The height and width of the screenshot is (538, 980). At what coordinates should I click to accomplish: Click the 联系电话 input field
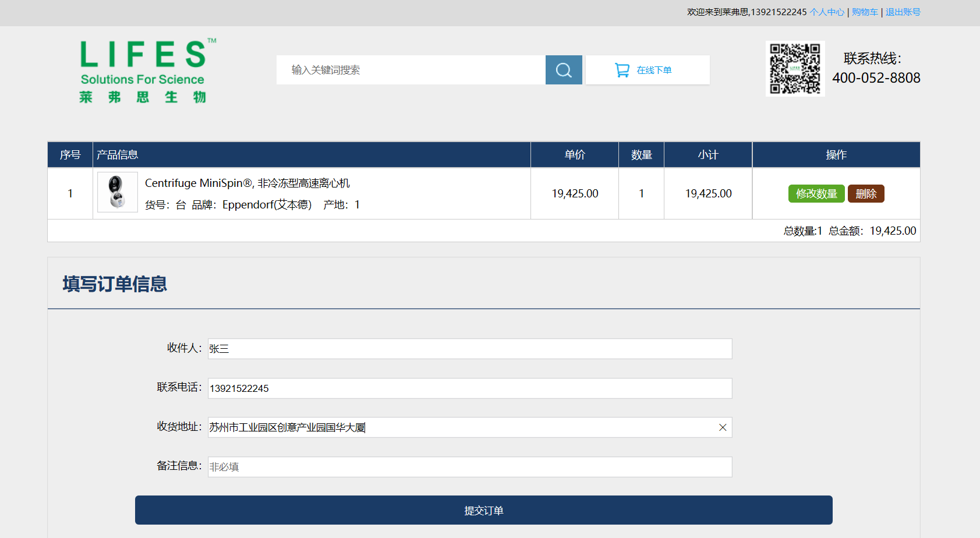click(x=470, y=388)
